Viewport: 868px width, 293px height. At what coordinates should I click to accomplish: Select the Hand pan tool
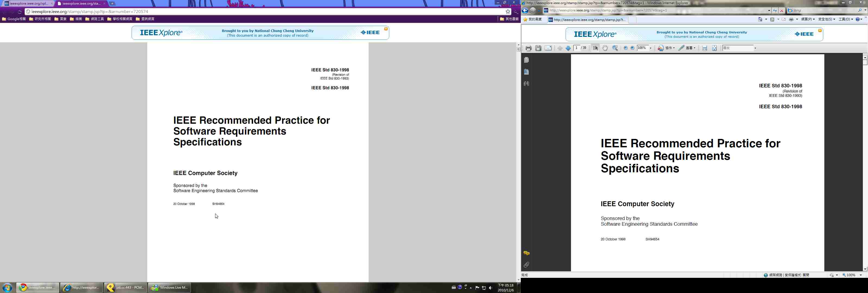605,48
